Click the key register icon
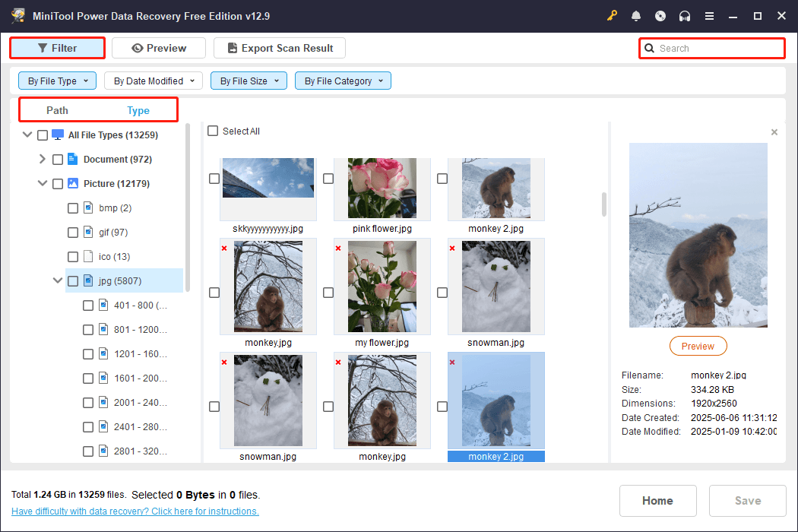 click(x=612, y=16)
